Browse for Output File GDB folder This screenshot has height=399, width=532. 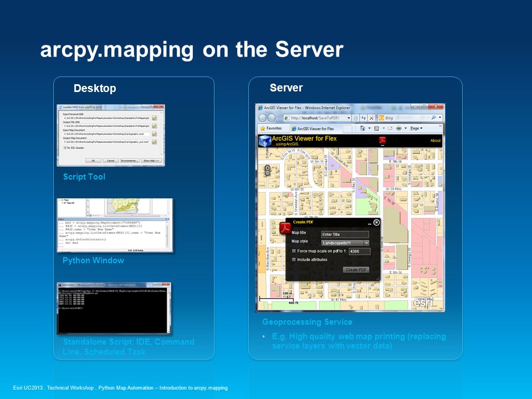pyautogui.click(x=155, y=126)
